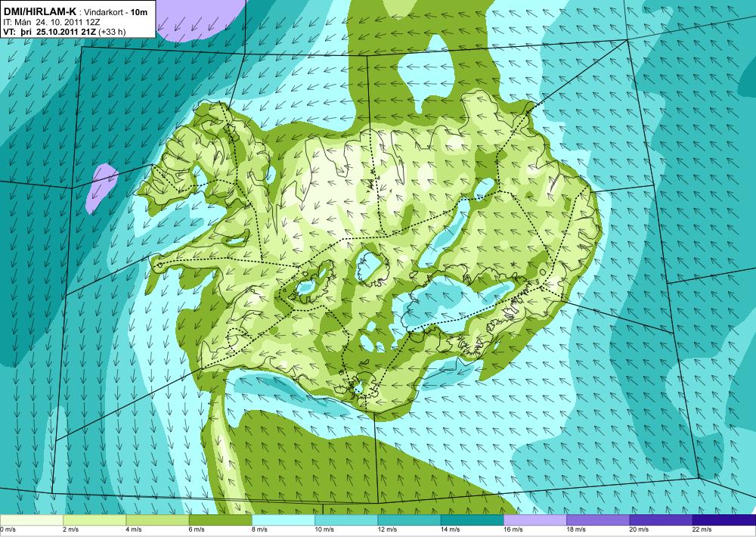This screenshot has height=537, width=756.
Task: Click the purple 18–20 m/s legend swatch
Action: [598, 520]
